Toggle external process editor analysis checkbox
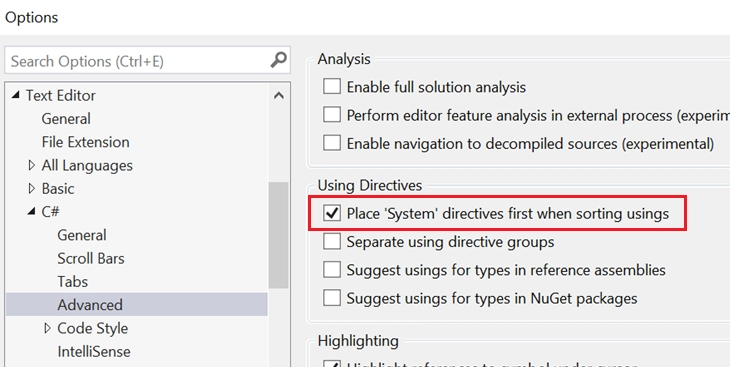Viewport: 730px width, 367px height. pyautogui.click(x=331, y=115)
